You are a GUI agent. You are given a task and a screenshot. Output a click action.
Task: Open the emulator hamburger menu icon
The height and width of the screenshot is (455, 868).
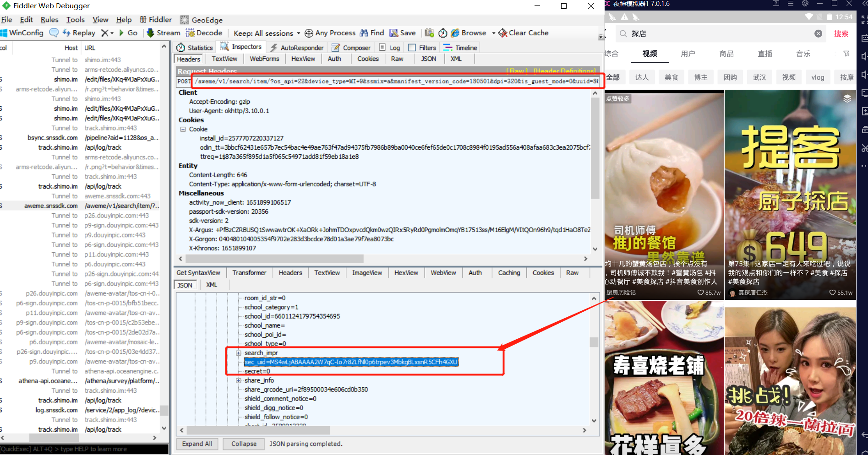click(791, 4)
